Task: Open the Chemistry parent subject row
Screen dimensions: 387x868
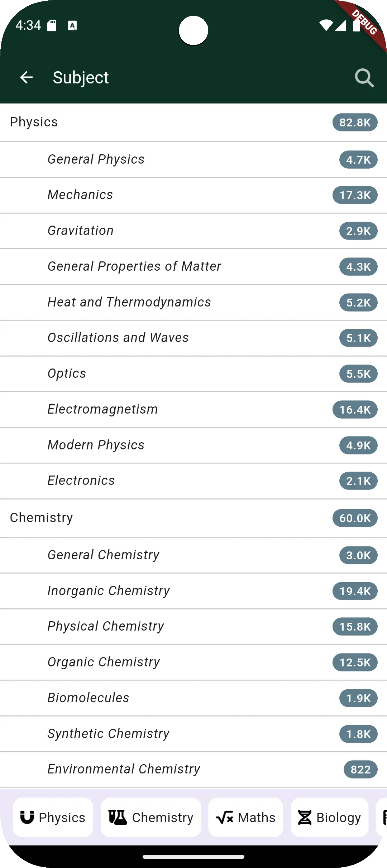Action: 42,518
